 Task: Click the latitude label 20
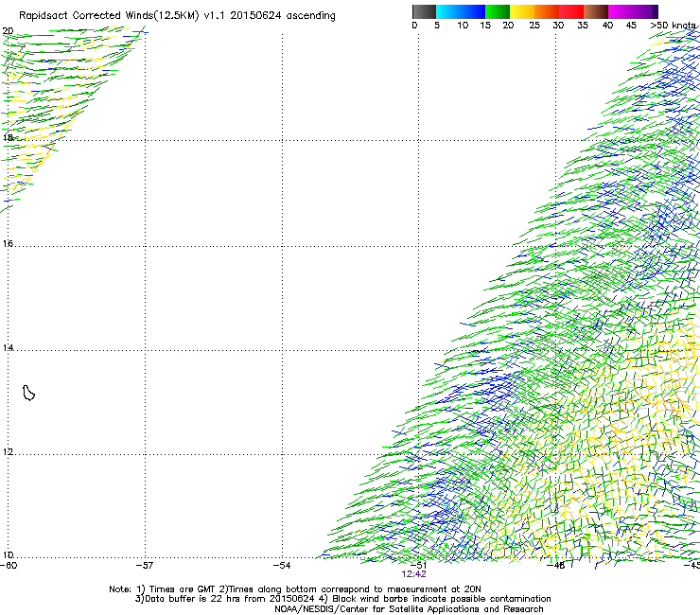[8, 31]
